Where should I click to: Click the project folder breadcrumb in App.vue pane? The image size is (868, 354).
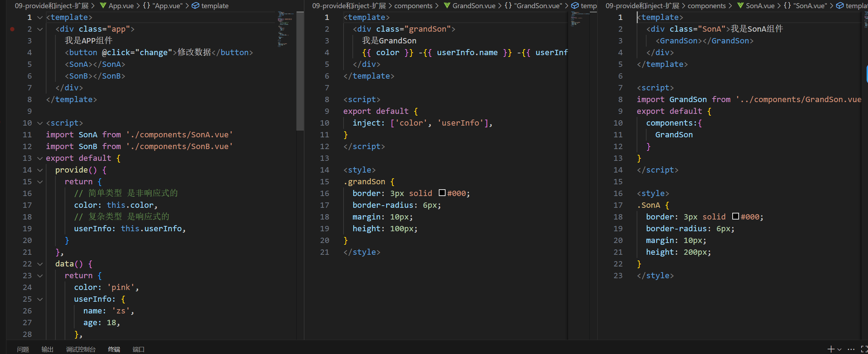[52, 6]
